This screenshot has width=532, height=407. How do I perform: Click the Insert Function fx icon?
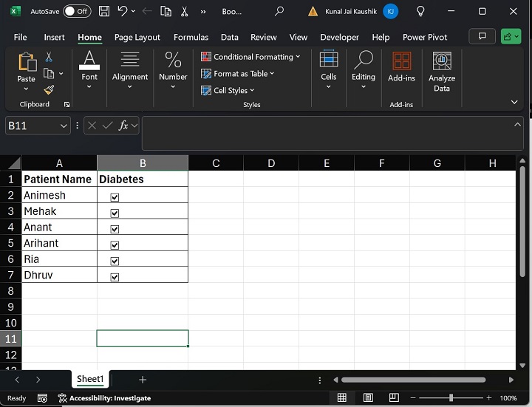124,126
